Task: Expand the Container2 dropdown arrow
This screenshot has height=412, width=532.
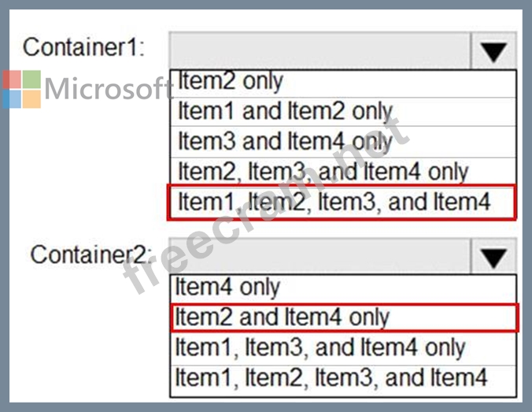Action: [493, 257]
